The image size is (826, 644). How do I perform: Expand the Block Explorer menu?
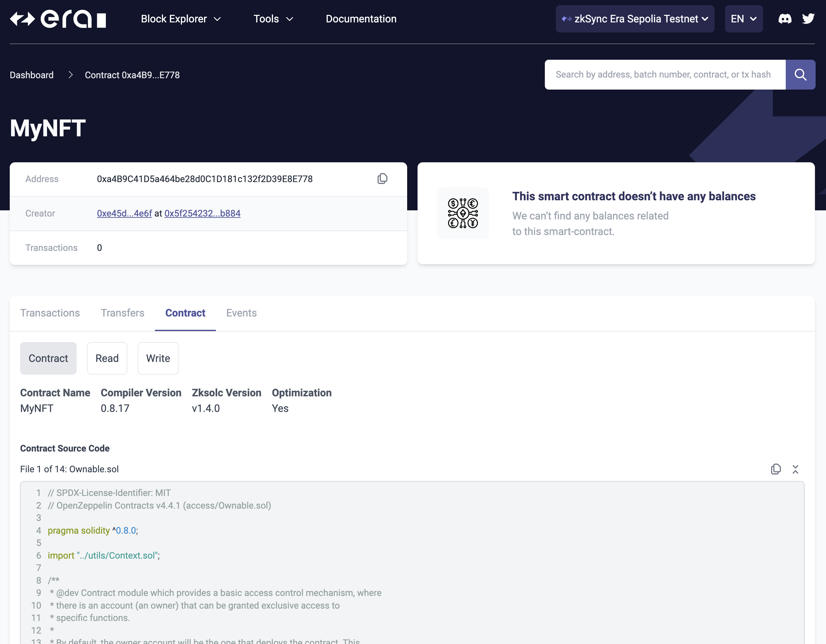(181, 19)
